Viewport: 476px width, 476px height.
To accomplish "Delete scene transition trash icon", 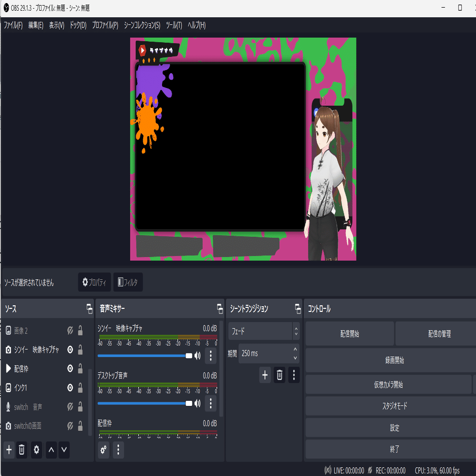I will coord(279,375).
